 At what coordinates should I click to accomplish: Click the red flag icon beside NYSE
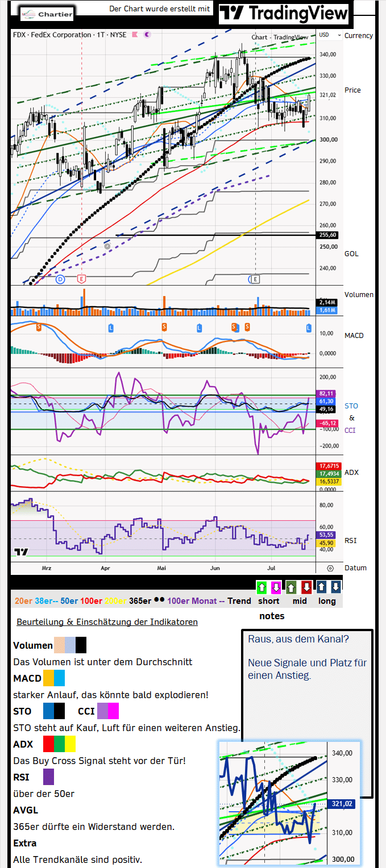coord(135,35)
